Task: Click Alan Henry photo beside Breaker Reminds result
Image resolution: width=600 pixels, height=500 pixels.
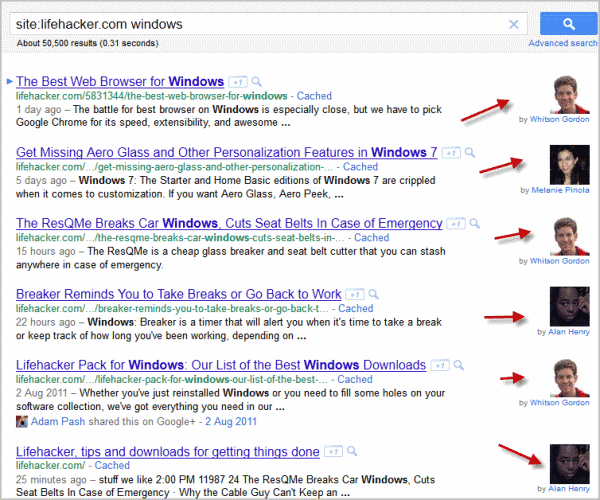Action: pos(570,306)
